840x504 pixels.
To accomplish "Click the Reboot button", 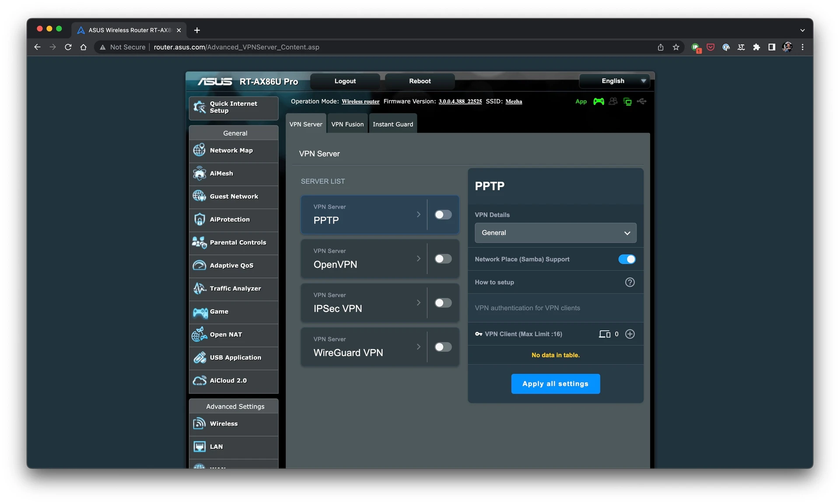I will [x=420, y=81].
